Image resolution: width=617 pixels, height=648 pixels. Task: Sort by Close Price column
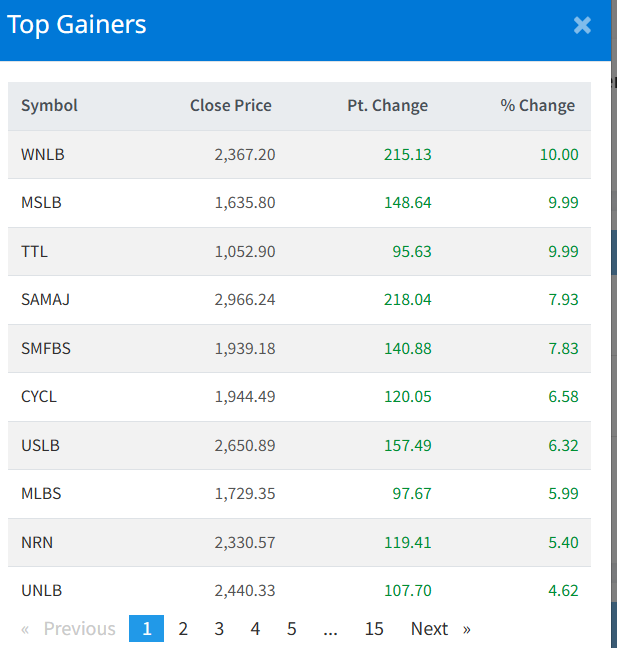point(230,106)
